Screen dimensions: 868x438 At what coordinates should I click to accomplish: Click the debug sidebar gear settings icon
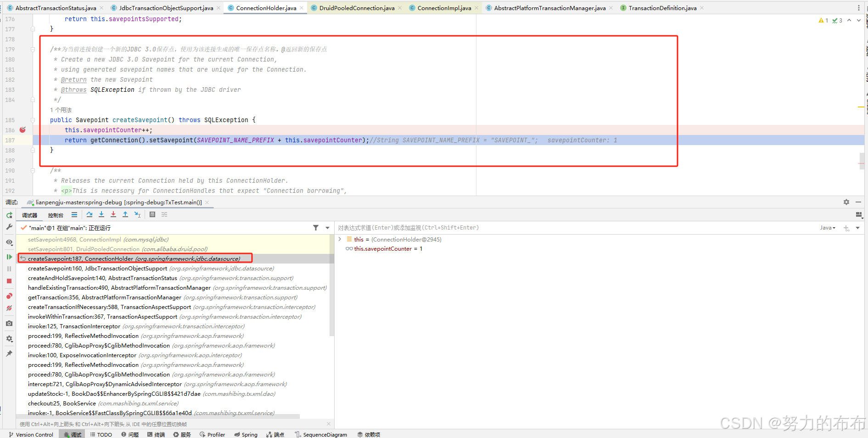9,338
